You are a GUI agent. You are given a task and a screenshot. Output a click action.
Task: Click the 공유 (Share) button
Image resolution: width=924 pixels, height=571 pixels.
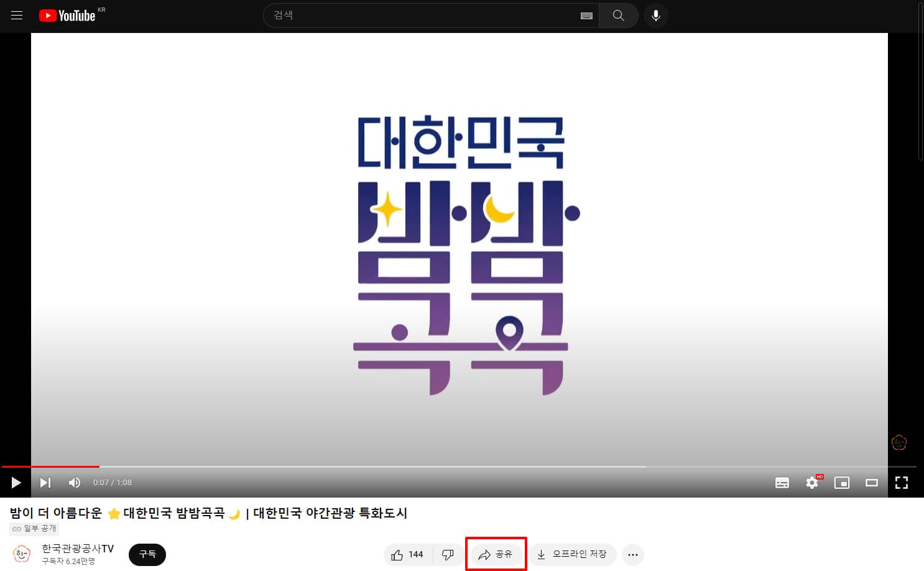click(x=496, y=554)
